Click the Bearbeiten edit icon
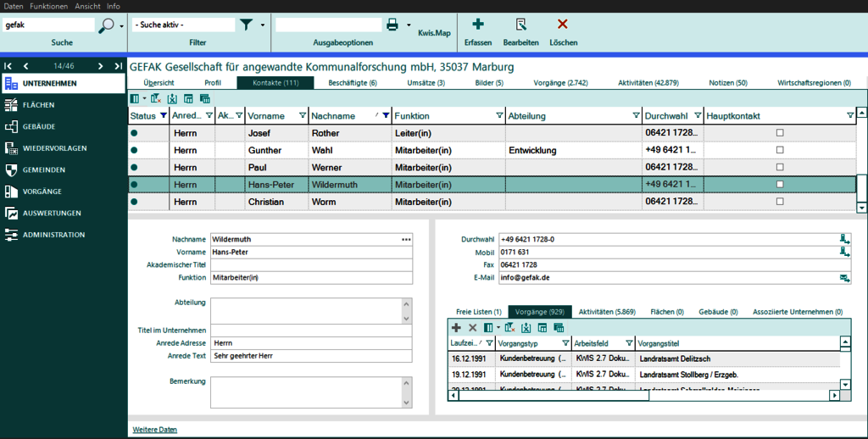Screen dimensions: 868x439 [x=521, y=25]
